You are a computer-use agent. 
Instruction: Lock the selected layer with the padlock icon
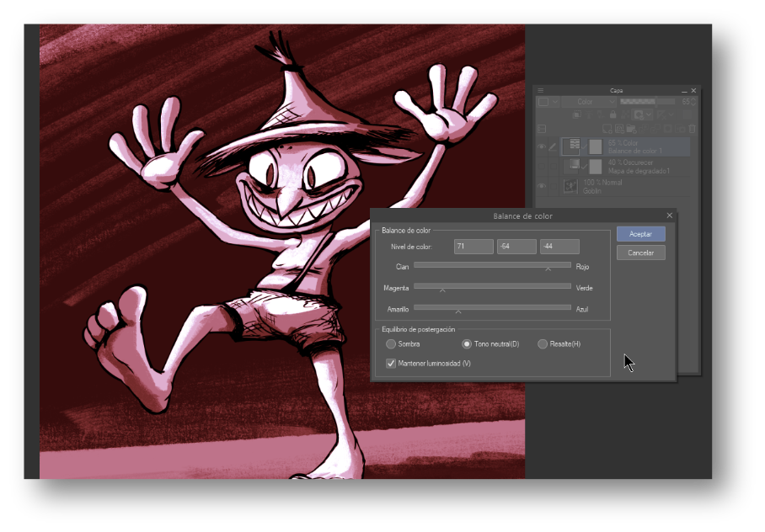[x=613, y=114]
